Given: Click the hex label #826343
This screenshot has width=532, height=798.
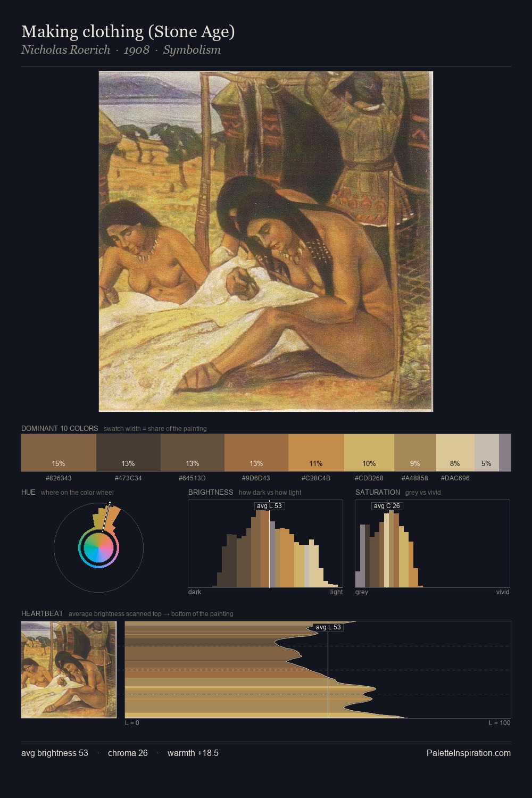Looking at the screenshot, I should coord(59,478).
